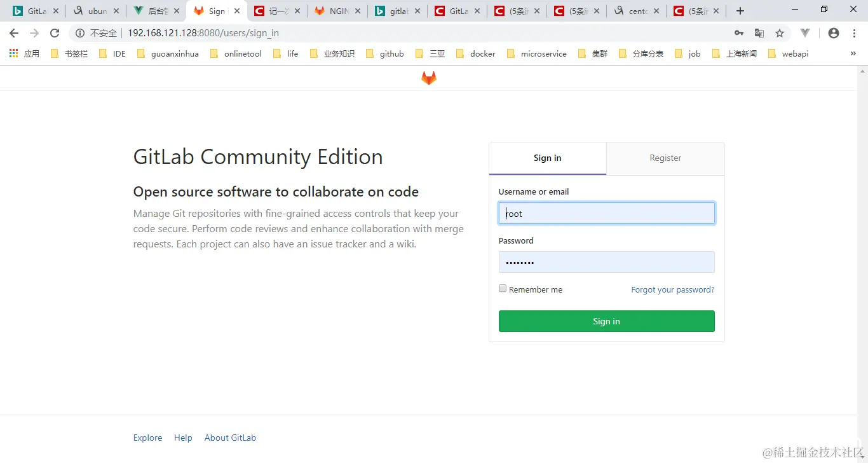This screenshot has height=463, width=868.
Task: Open the 三亚 bookmark folder
Action: pyautogui.click(x=430, y=53)
